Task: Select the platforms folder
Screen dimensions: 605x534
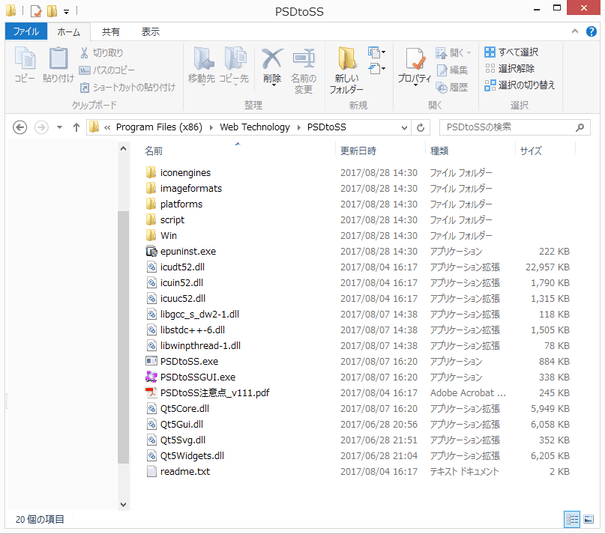Action: pos(357,204)
